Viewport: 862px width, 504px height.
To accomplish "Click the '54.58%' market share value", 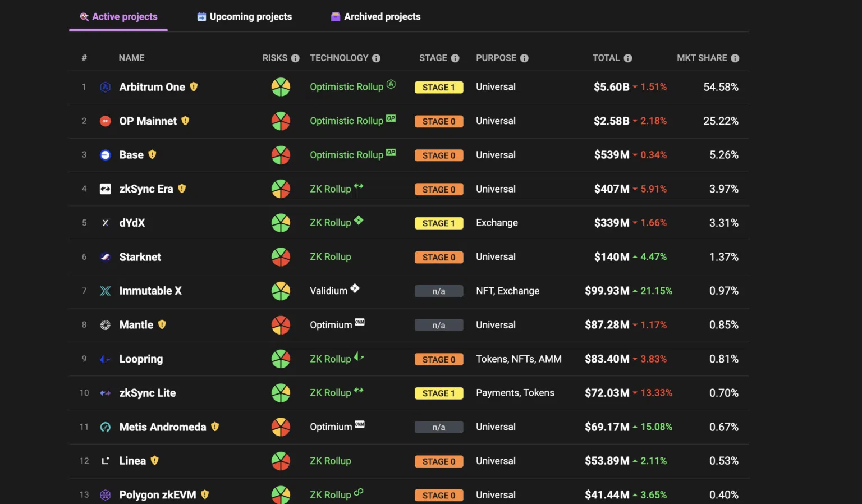I will pos(721,87).
